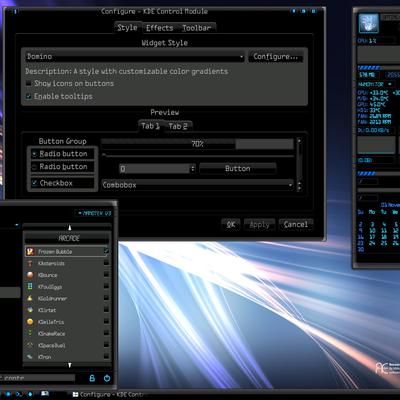The width and height of the screenshot is (400, 400).
Task: Check the KTron row checkbox
Action: (106, 356)
